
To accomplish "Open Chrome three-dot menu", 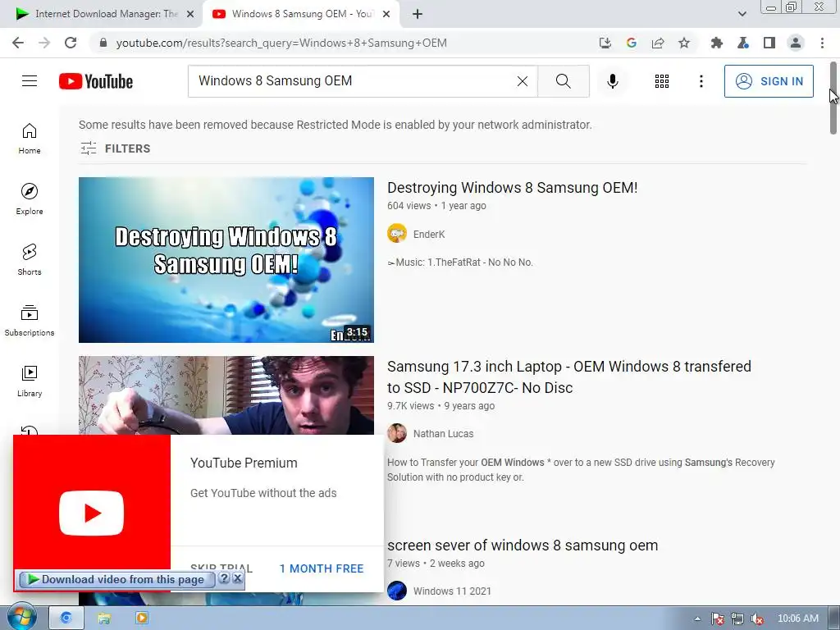I will [x=822, y=43].
